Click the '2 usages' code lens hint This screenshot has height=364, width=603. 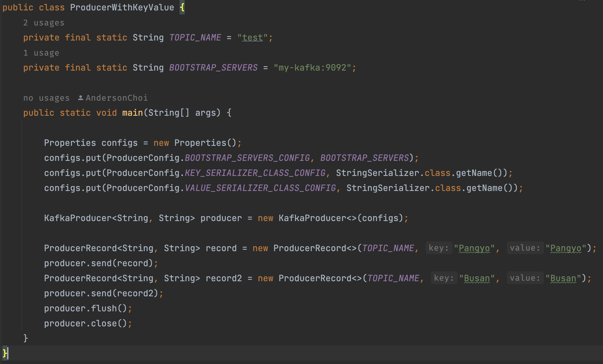[44, 23]
